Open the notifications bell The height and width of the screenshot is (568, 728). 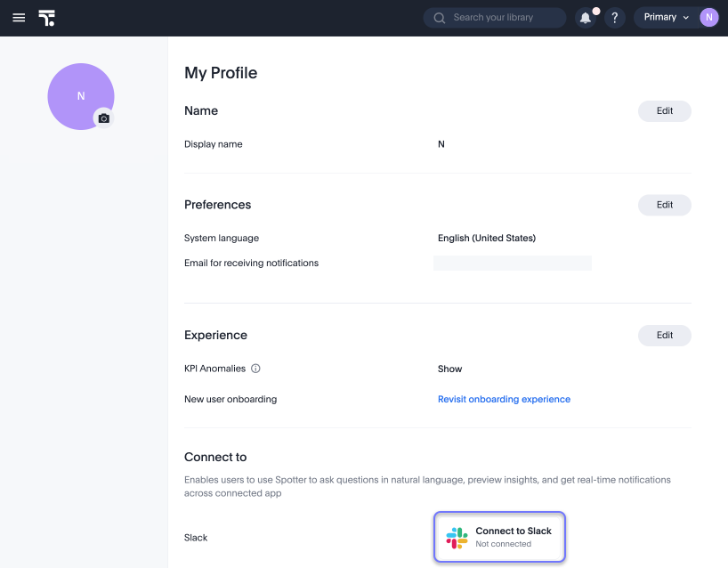point(585,18)
